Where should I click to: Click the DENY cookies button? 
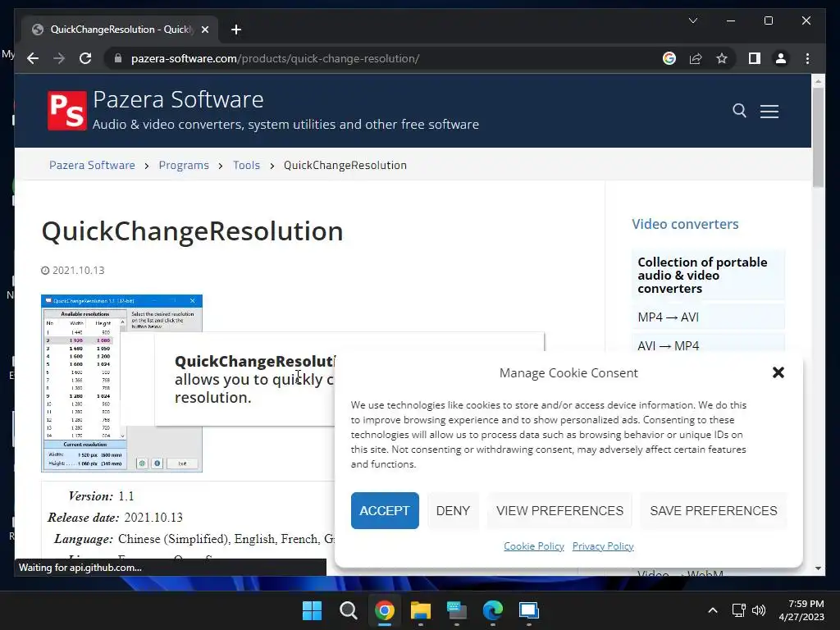tap(453, 510)
